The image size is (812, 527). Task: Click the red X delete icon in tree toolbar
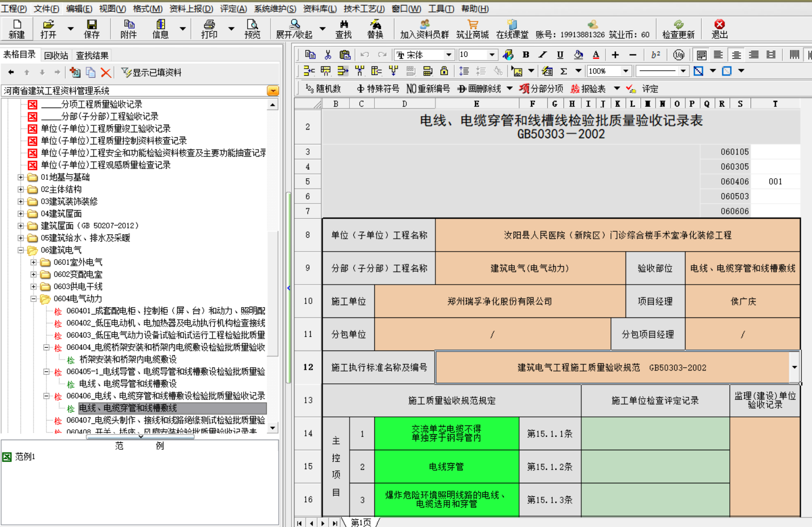coord(106,72)
